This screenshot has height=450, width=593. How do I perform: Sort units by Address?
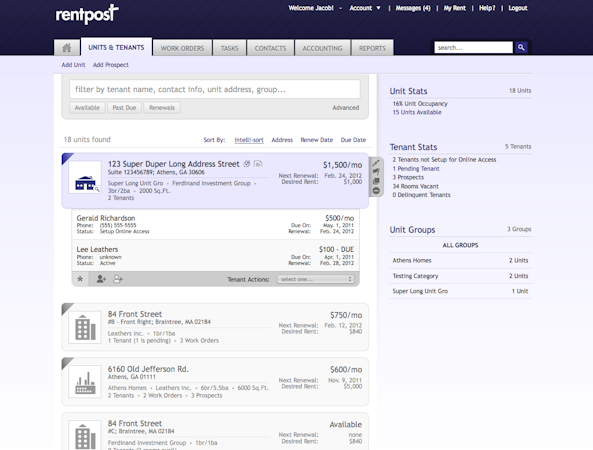[x=282, y=140]
